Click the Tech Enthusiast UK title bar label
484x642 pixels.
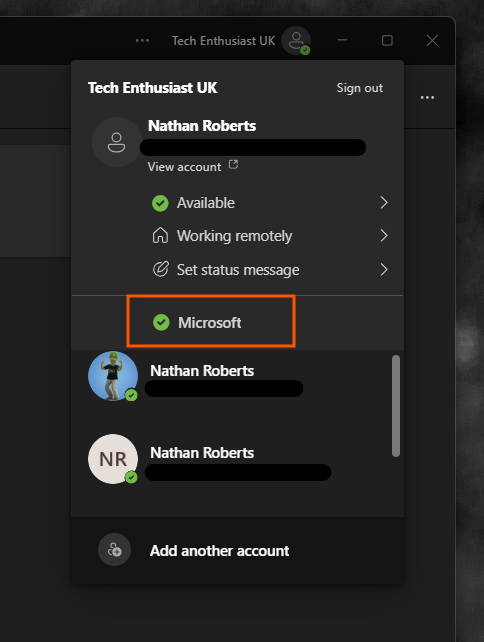pos(223,41)
